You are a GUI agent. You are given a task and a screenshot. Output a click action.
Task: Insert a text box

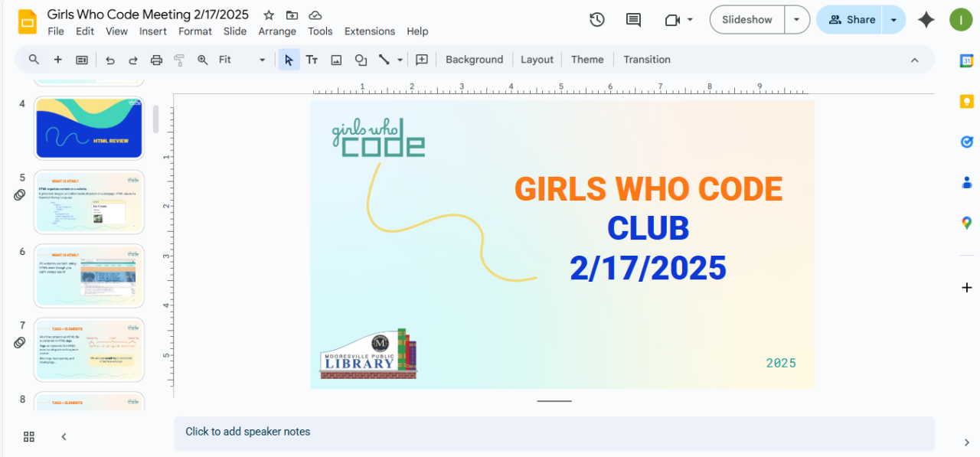312,60
